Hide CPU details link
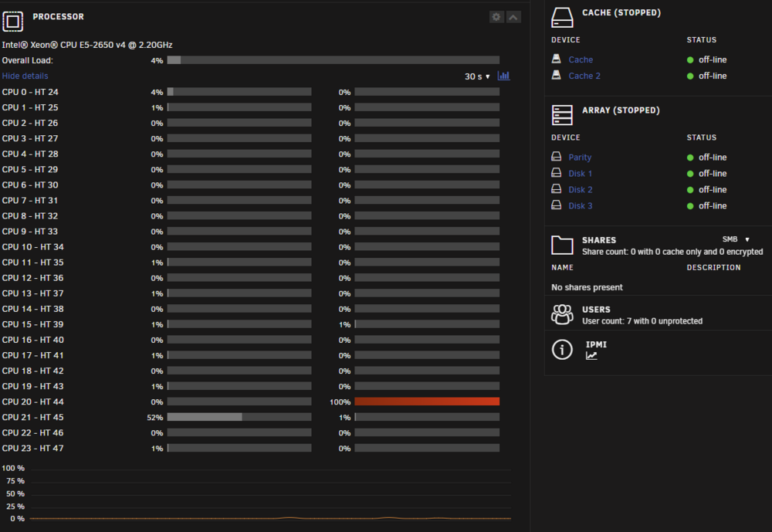This screenshot has height=532, width=772. pos(25,76)
